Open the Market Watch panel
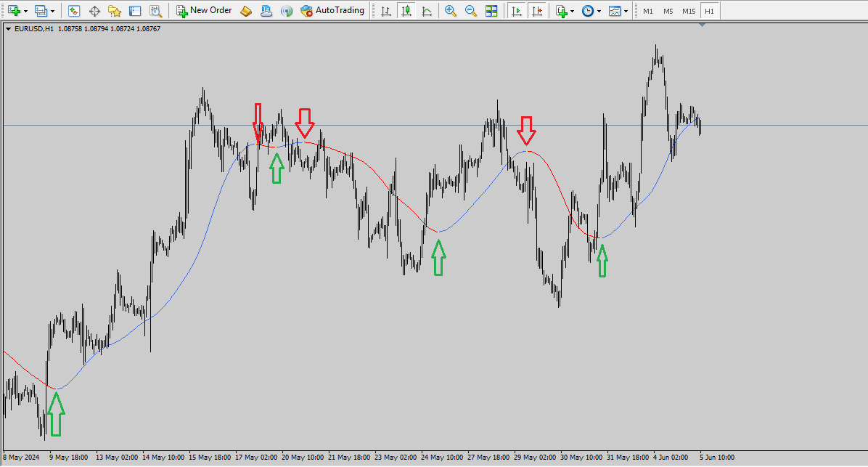This screenshot has height=467, width=868. coord(74,11)
